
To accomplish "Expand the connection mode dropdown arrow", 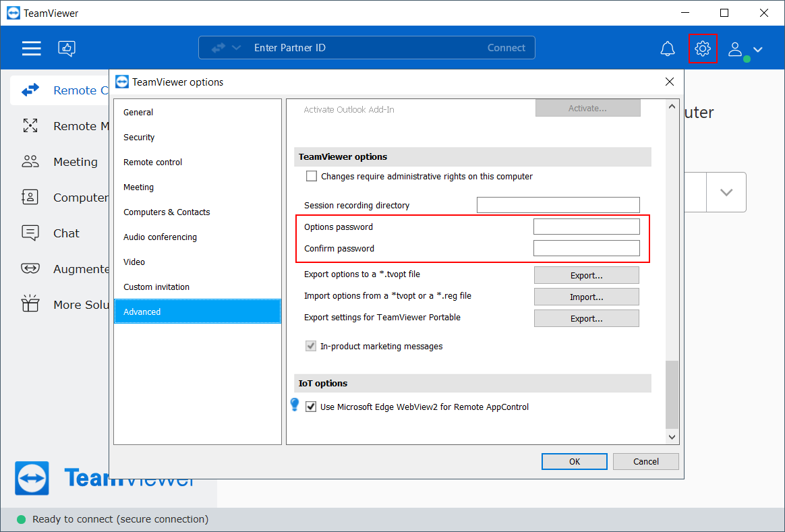I will 236,48.
